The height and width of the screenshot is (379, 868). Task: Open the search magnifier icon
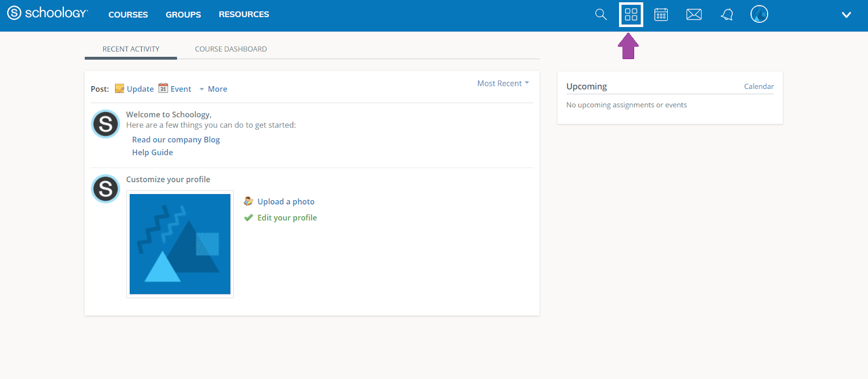[601, 14]
